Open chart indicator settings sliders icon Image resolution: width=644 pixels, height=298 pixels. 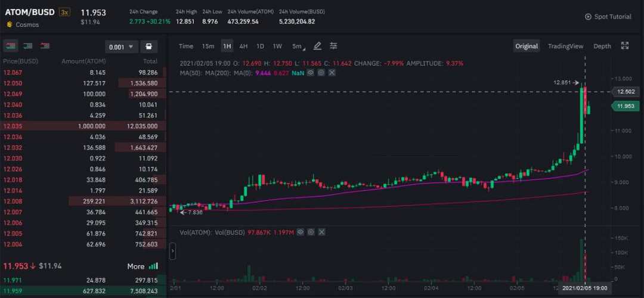[334, 46]
